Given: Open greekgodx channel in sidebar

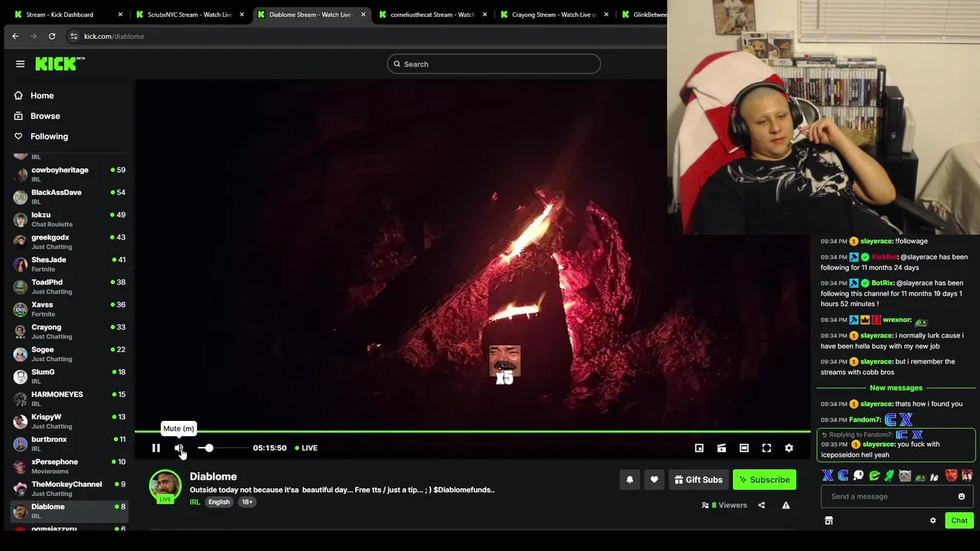Looking at the screenshot, I should (69, 241).
